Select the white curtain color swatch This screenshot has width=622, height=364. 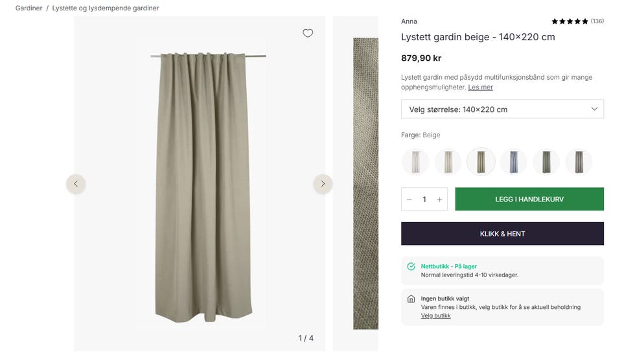(415, 162)
